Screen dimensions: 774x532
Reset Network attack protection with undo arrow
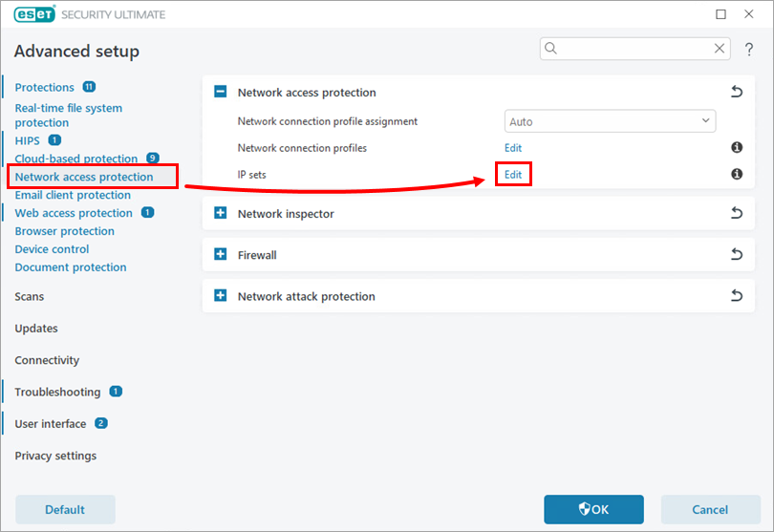point(736,296)
